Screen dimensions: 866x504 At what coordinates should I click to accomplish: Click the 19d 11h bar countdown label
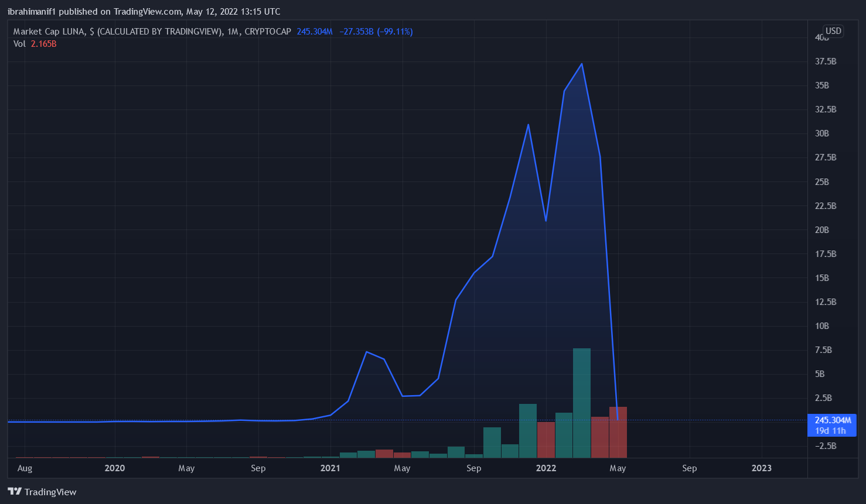click(830, 431)
